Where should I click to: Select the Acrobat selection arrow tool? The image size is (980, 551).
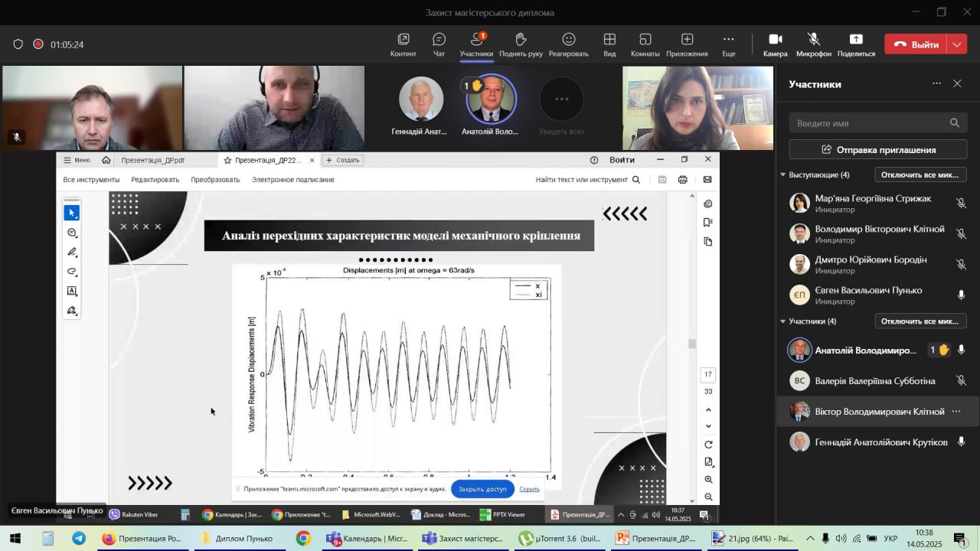click(x=72, y=213)
